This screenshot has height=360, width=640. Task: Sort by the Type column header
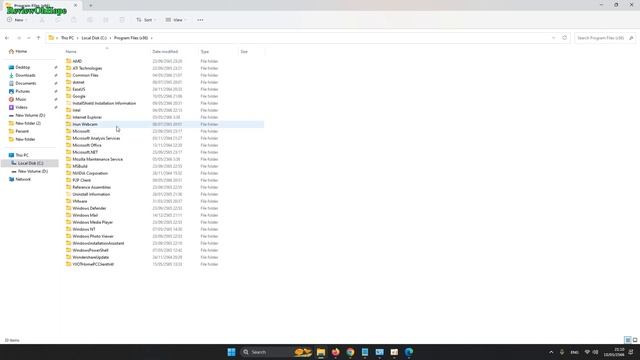218,51
